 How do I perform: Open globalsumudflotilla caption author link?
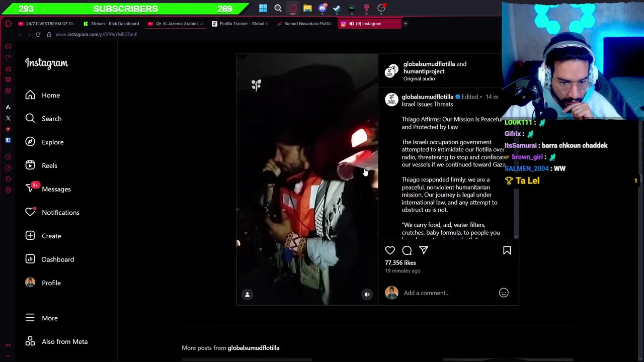pos(427,97)
